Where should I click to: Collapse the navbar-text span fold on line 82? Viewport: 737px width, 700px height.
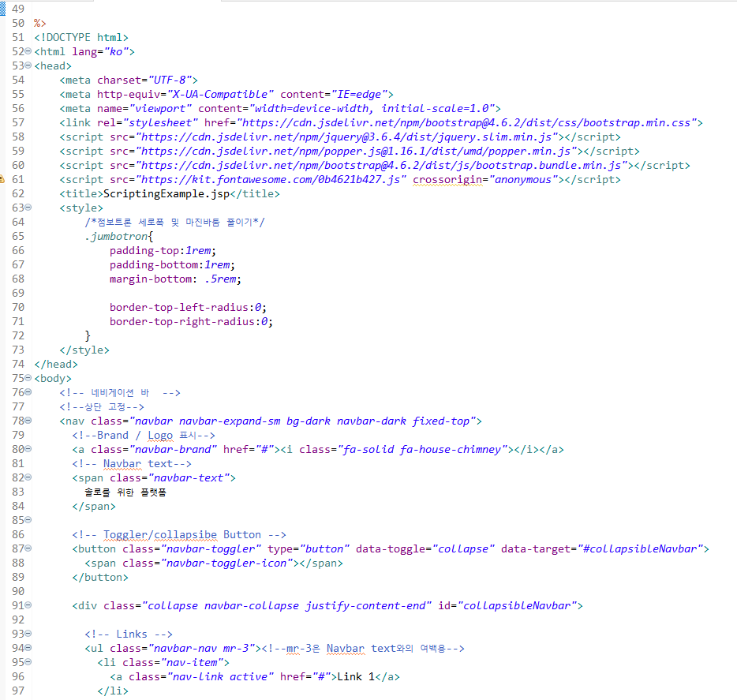pyautogui.click(x=28, y=477)
